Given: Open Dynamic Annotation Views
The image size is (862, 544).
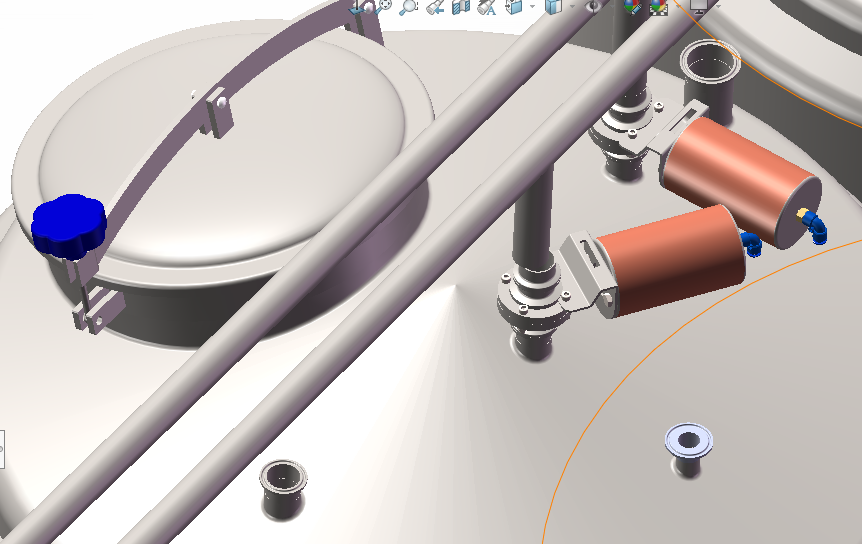Looking at the screenshot, I should pos(487,7).
